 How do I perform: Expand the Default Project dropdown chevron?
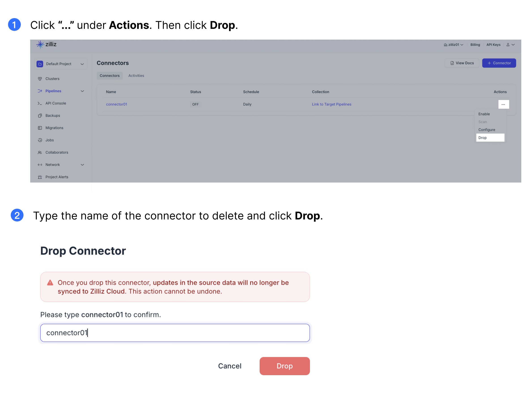point(82,64)
